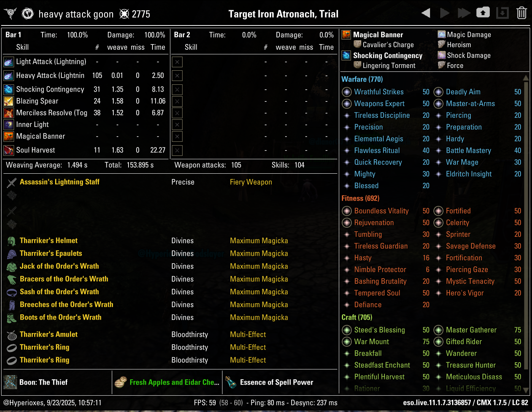The height and width of the screenshot is (412, 532).
Task: Click the Assassin's Lightning Staff weapon icon
Action: click(11, 182)
